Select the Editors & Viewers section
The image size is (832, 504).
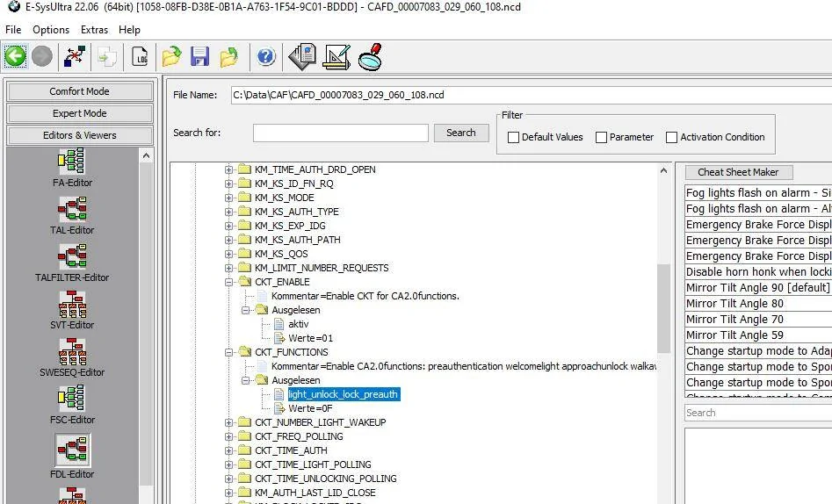coord(80,135)
